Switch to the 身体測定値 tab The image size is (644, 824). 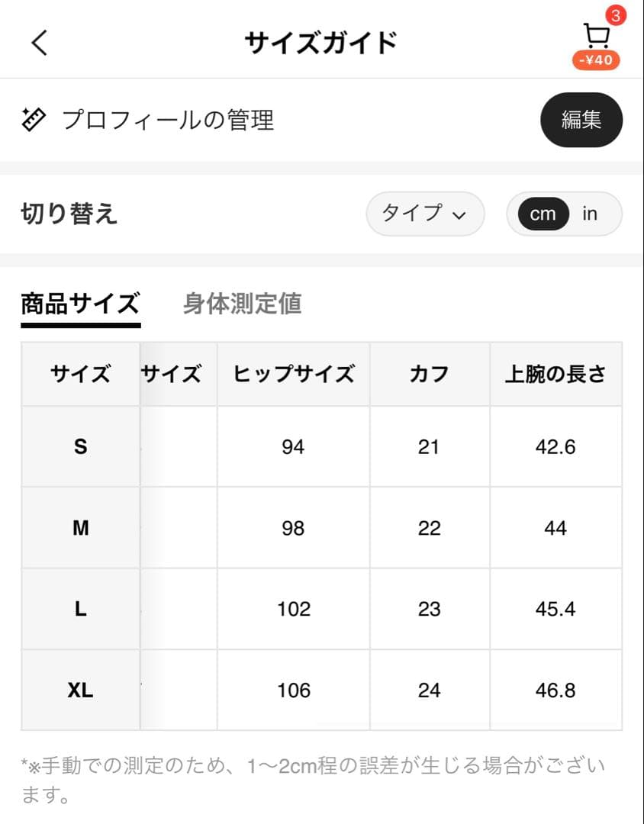coord(243,304)
